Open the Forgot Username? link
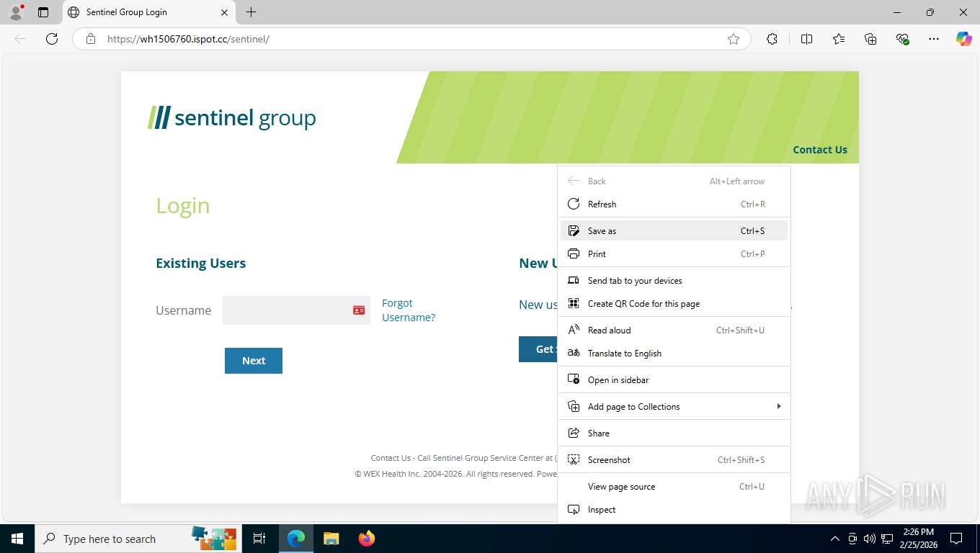This screenshot has height=553, width=980. [409, 310]
